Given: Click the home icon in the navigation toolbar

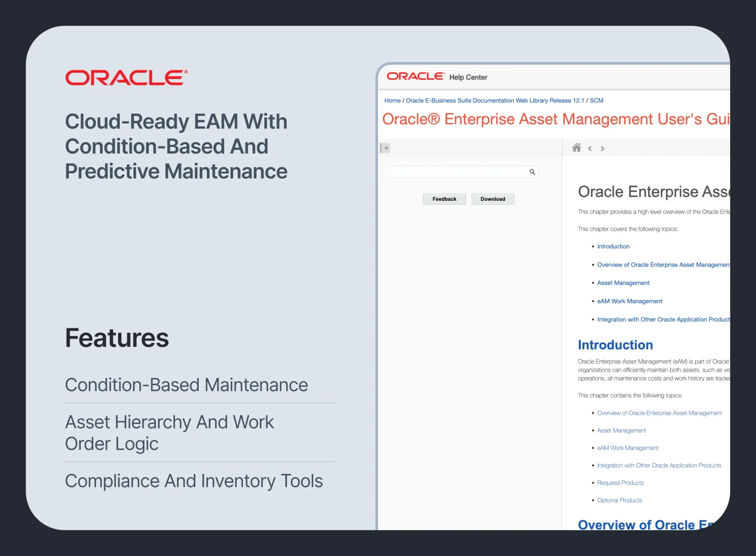Looking at the screenshot, I should (x=576, y=148).
